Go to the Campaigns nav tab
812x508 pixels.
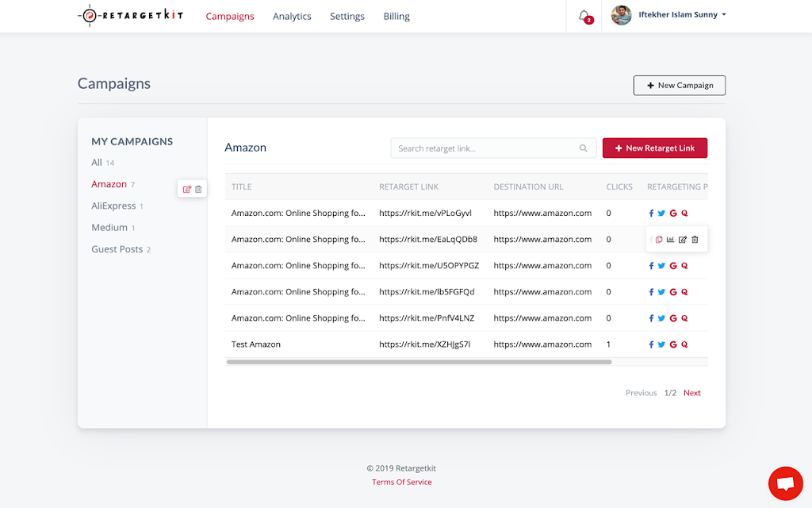click(x=230, y=16)
